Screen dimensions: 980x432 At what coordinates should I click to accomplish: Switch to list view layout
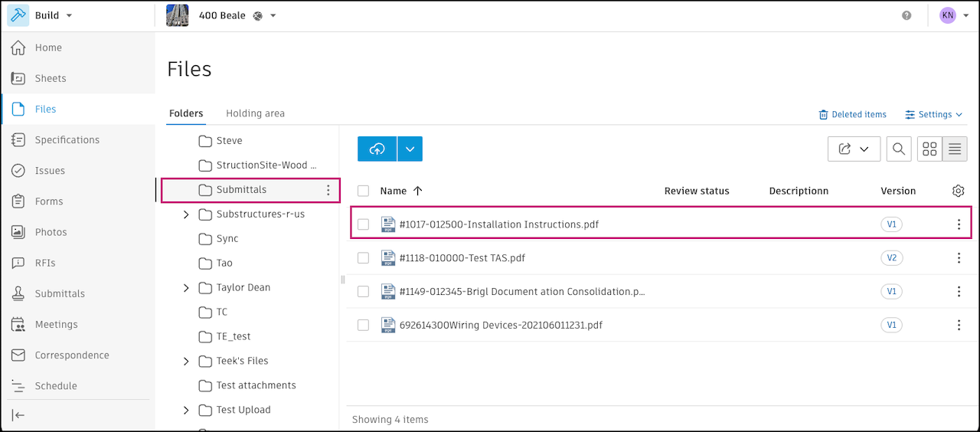955,149
